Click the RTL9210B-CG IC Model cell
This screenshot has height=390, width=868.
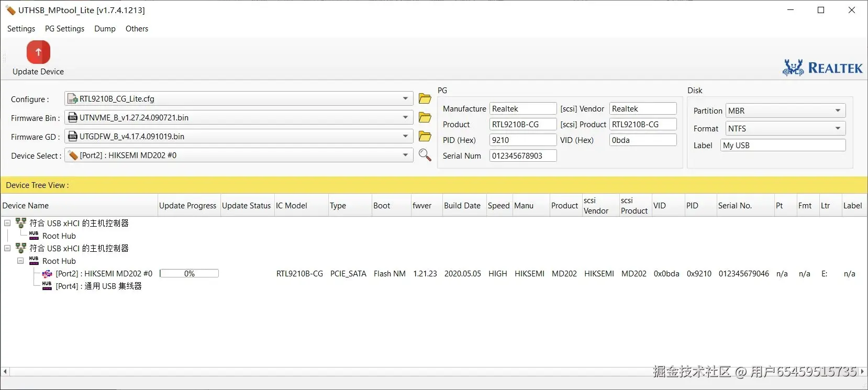tap(299, 273)
